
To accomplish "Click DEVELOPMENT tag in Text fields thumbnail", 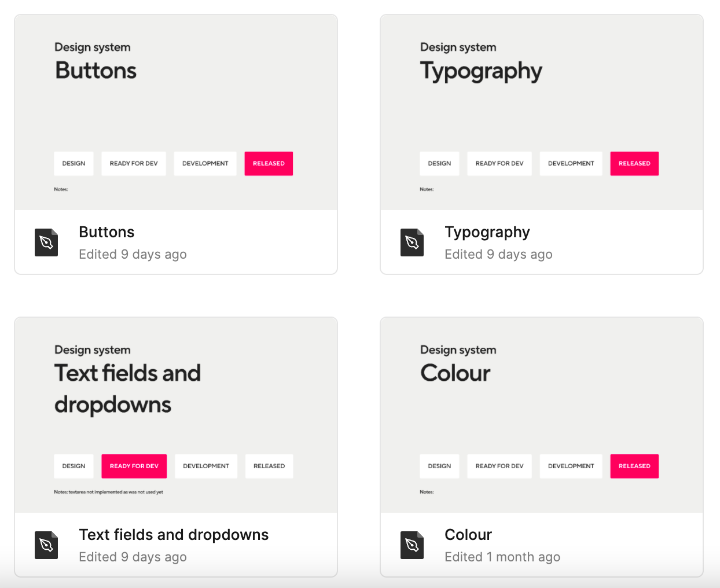I will coord(206,466).
